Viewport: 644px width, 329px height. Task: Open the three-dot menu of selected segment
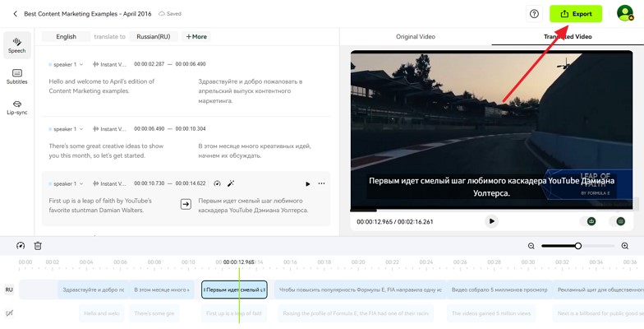tap(322, 183)
